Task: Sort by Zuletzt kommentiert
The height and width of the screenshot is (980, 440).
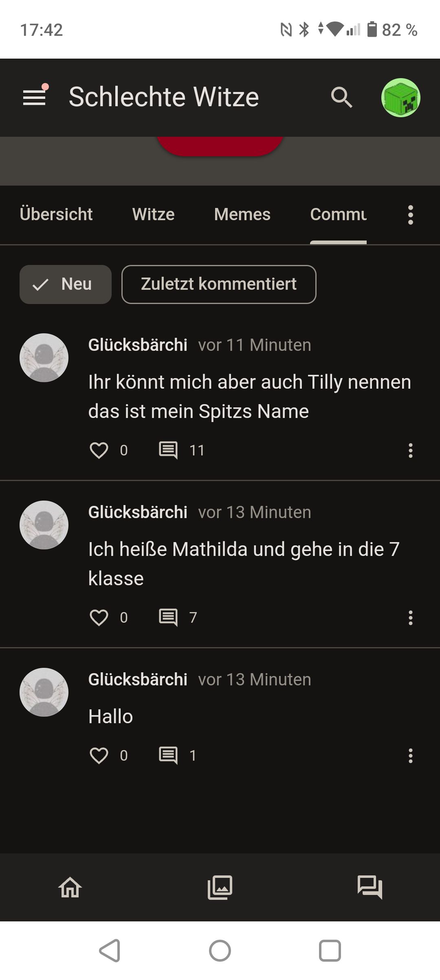Action: point(219,284)
